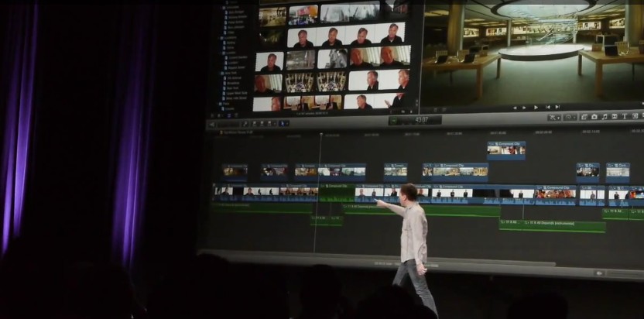This screenshot has height=319, width=644.
Task: Click the timeline playhead at the ruler
Action: click(320, 134)
